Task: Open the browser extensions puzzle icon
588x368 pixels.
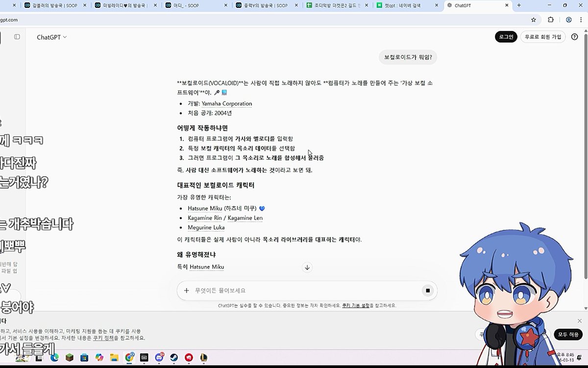Action: point(551,20)
